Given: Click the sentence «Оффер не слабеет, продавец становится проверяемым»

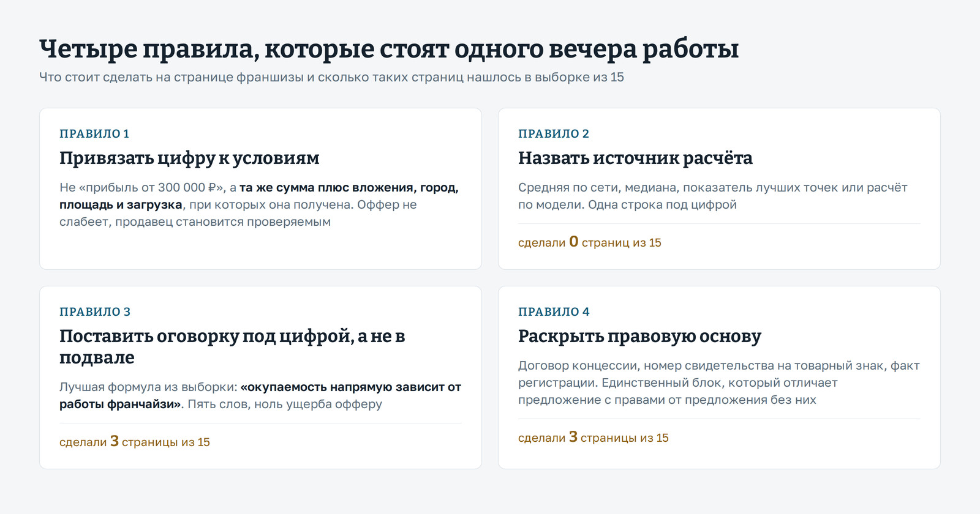Looking at the screenshot, I should [238, 213].
